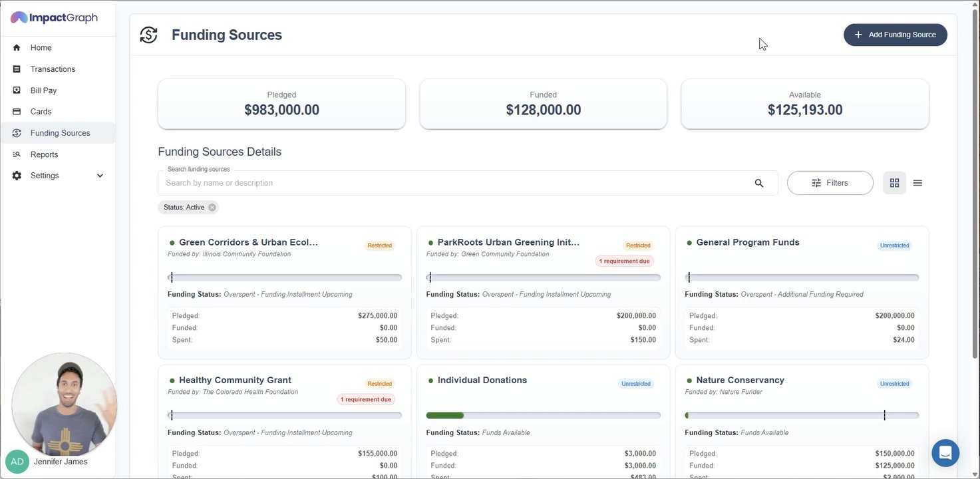Open the Filters options

coord(830,183)
